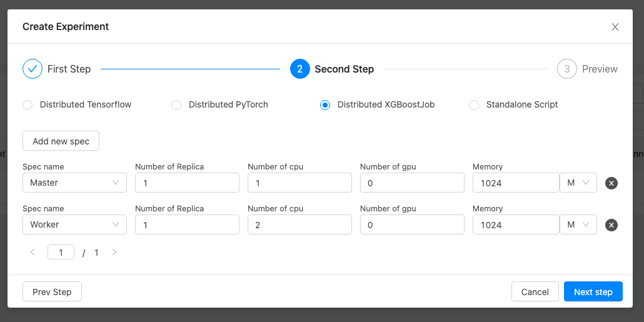Go to next page arrow

click(114, 253)
